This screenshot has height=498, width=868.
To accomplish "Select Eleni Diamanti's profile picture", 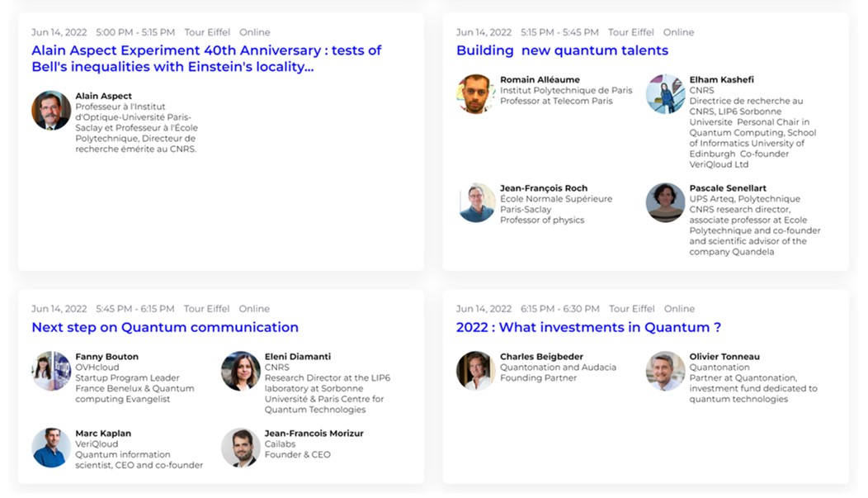I will pyautogui.click(x=240, y=371).
